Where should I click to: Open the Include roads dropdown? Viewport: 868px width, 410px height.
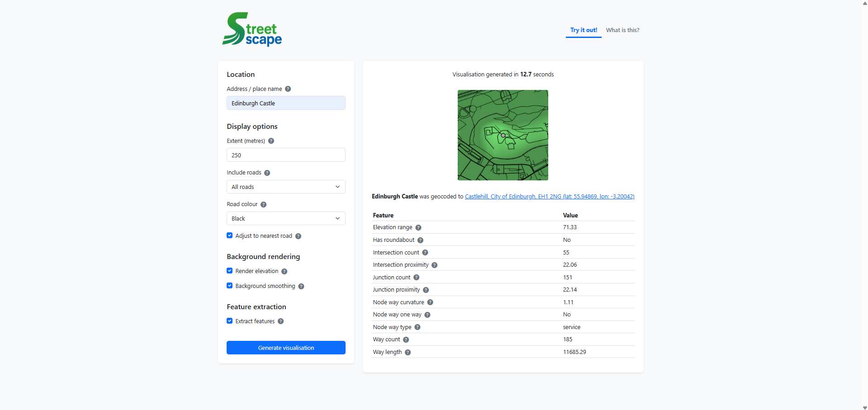[x=285, y=187]
